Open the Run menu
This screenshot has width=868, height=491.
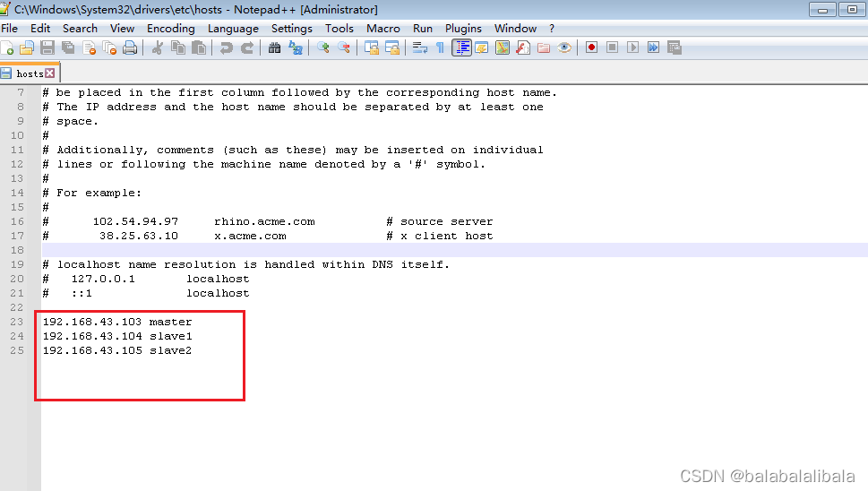click(x=423, y=29)
